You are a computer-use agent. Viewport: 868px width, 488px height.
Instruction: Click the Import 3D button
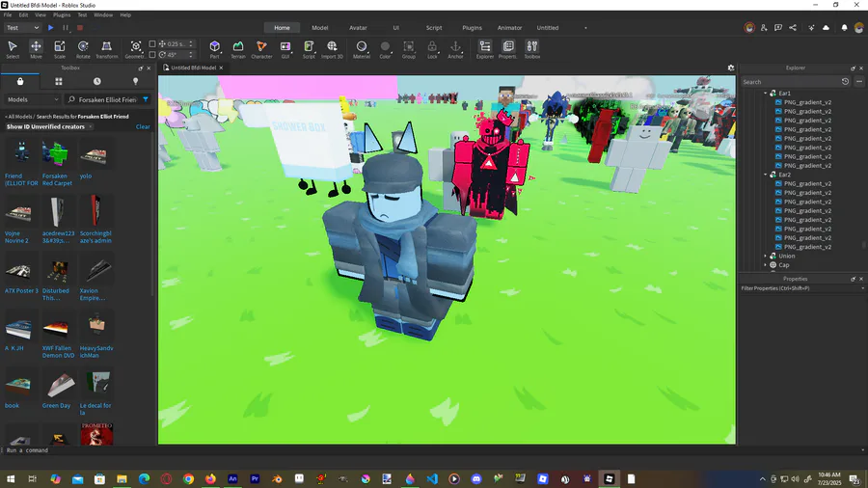click(x=332, y=48)
